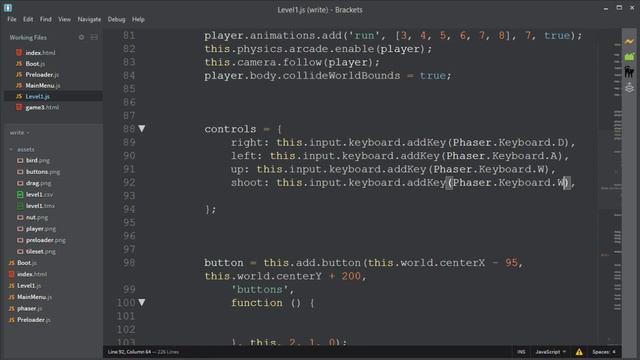Click the green icon beside level1.csv
This screenshot has width=640, height=360.
click(x=20, y=195)
